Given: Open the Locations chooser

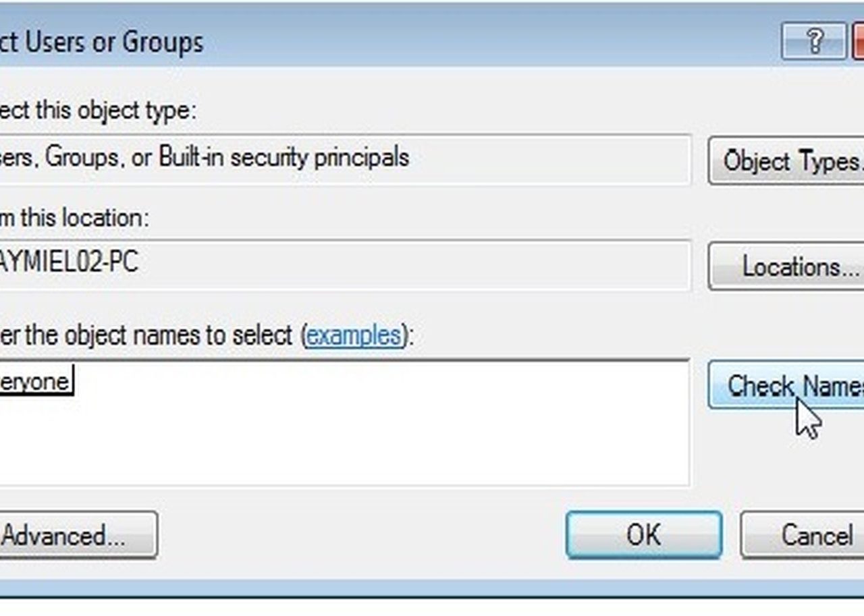Looking at the screenshot, I should 786,267.
